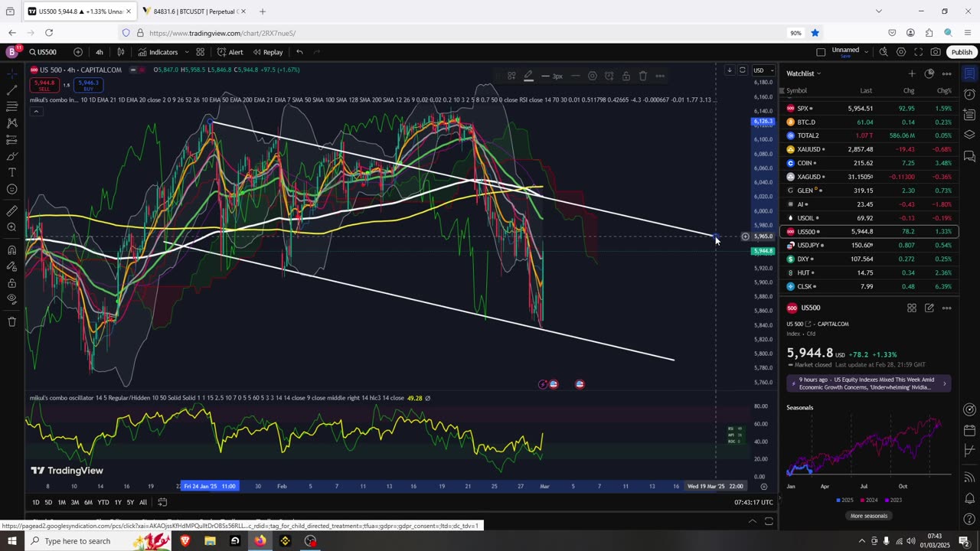The image size is (980, 551).
Task: Open more options in drawing floating toolbar
Action: [660, 76]
